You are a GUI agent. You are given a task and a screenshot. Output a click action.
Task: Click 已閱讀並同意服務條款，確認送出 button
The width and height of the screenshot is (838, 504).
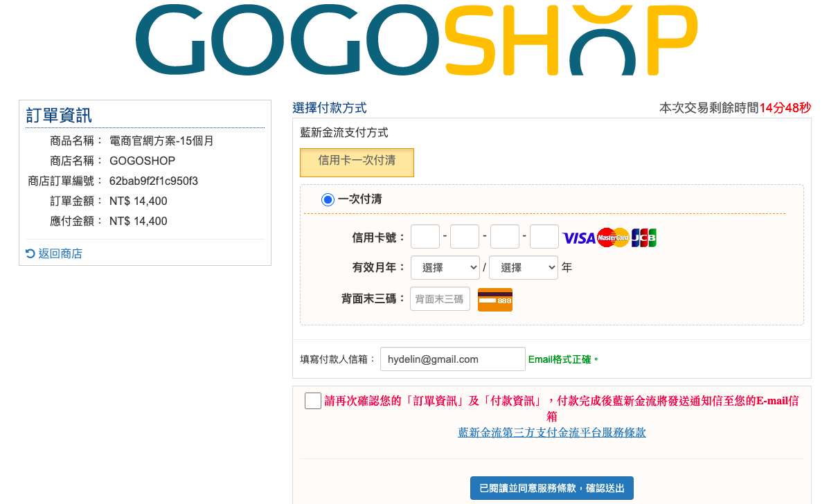pyautogui.click(x=552, y=488)
